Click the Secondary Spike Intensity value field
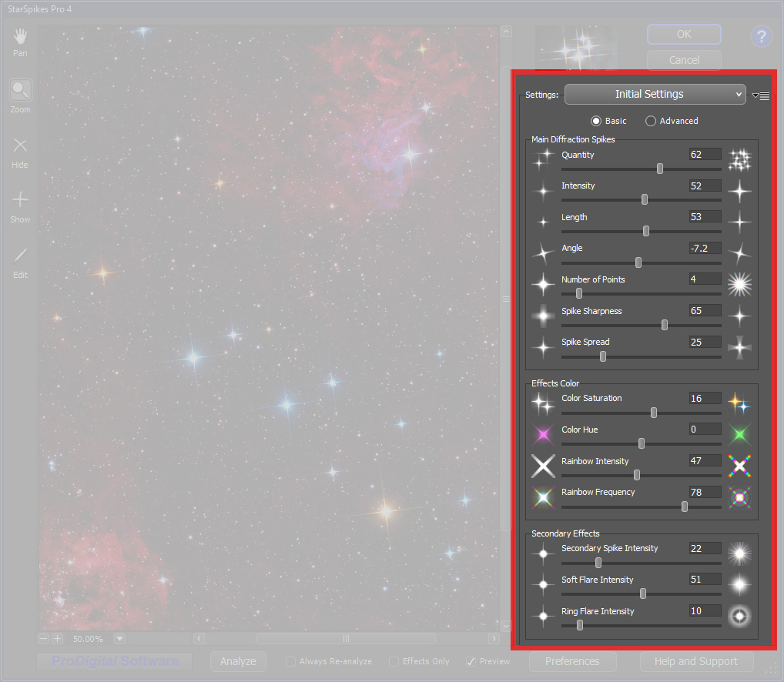Screen dimensions: 784x682 pos(705,548)
